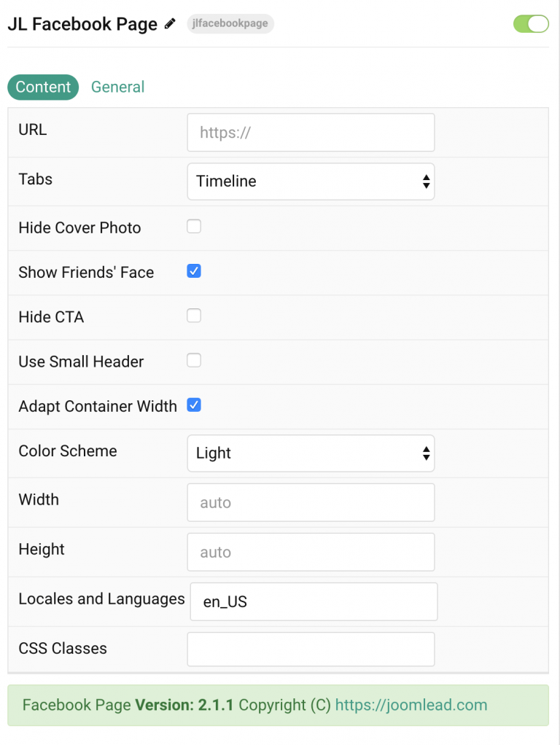
Task: Click the stepper arrows on the Tabs dropdown
Action: pos(427,182)
